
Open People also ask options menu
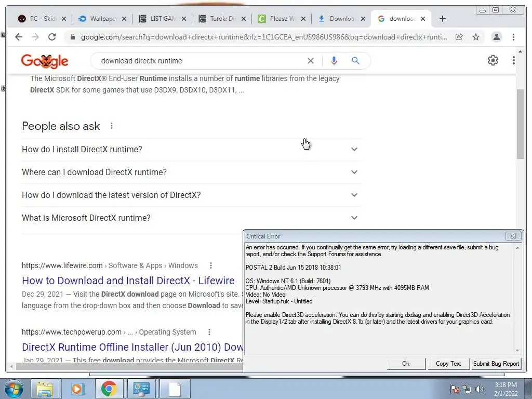tap(112, 126)
